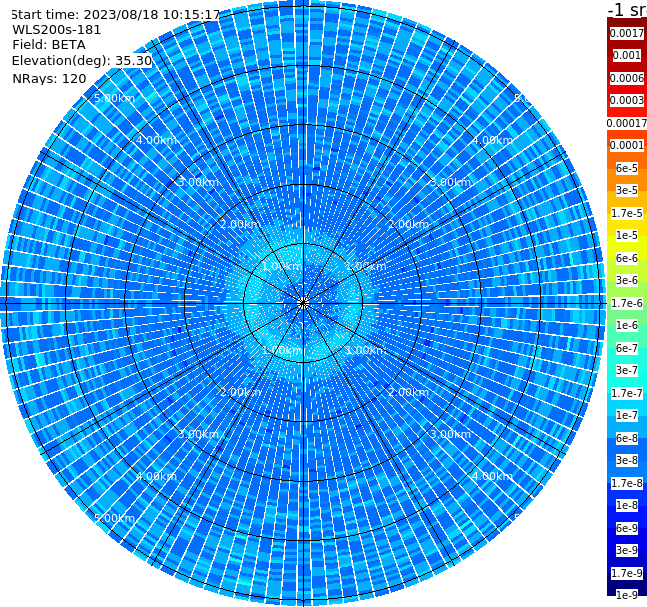Click the 6e-7 colorbar value

[x=627, y=348]
